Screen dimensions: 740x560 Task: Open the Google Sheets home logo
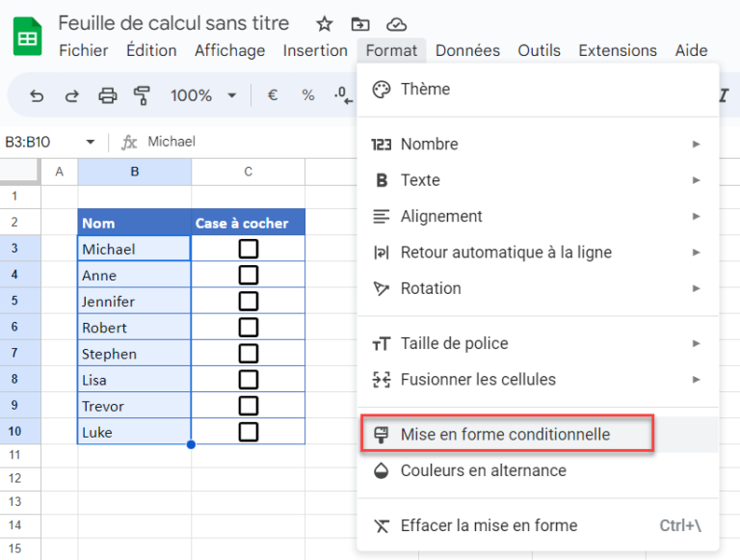point(27,37)
